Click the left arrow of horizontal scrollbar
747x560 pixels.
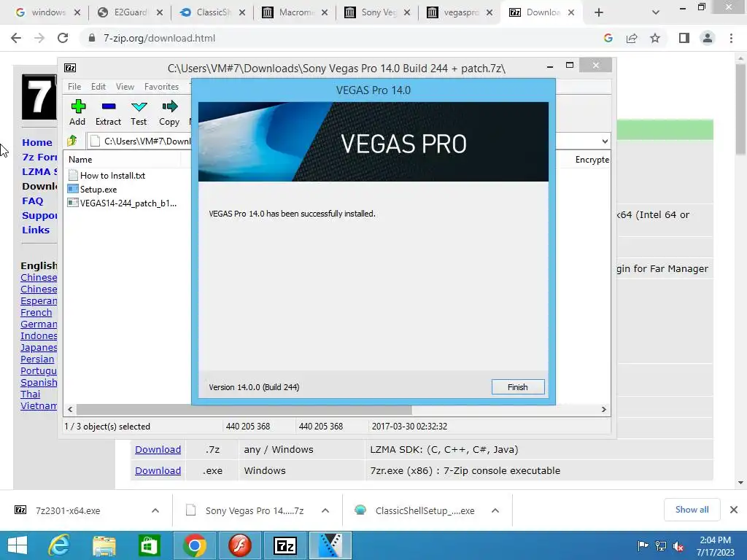click(x=71, y=410)
